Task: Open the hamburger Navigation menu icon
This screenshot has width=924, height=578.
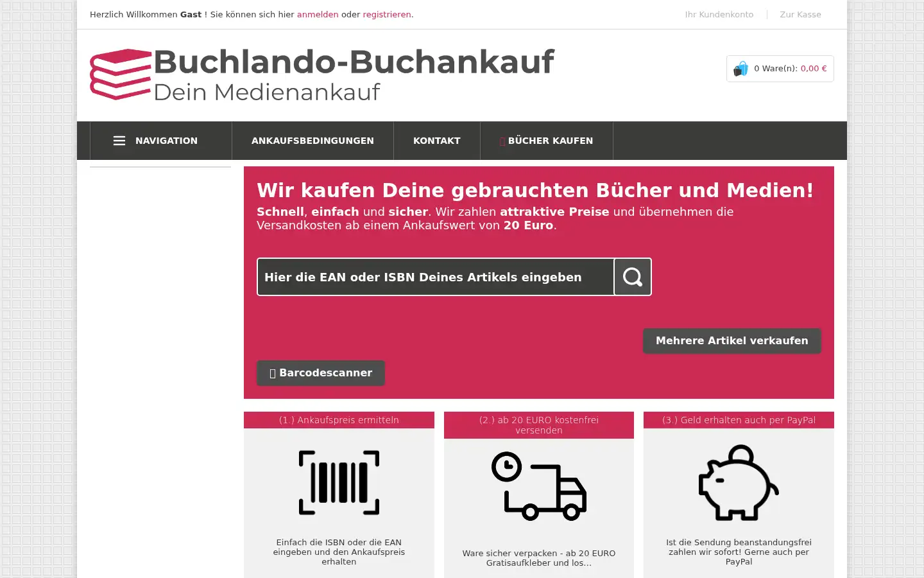Action: tap(119, 141)
